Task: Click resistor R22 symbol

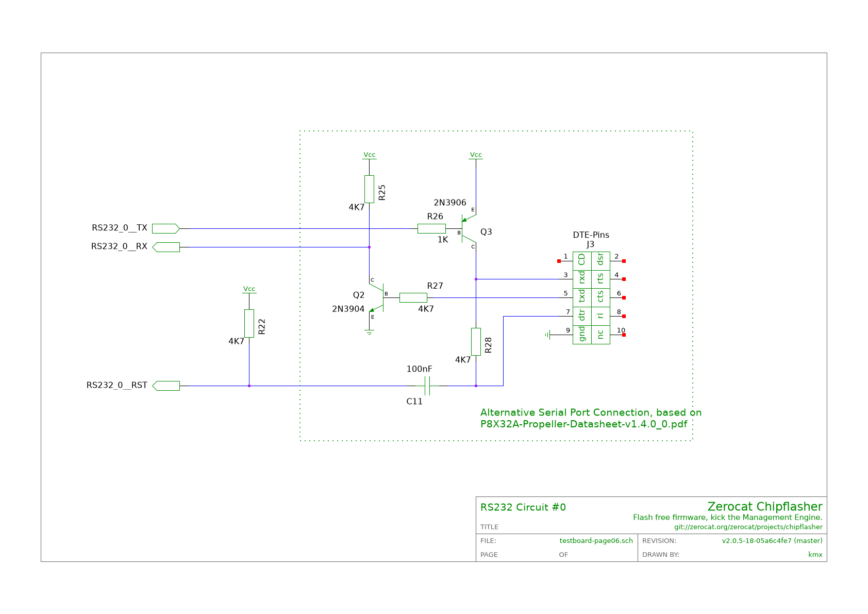Action: click(249, 323)
